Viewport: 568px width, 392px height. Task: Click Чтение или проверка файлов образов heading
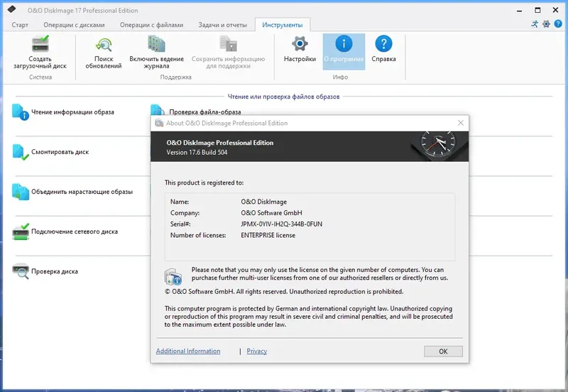click(283, 97)
